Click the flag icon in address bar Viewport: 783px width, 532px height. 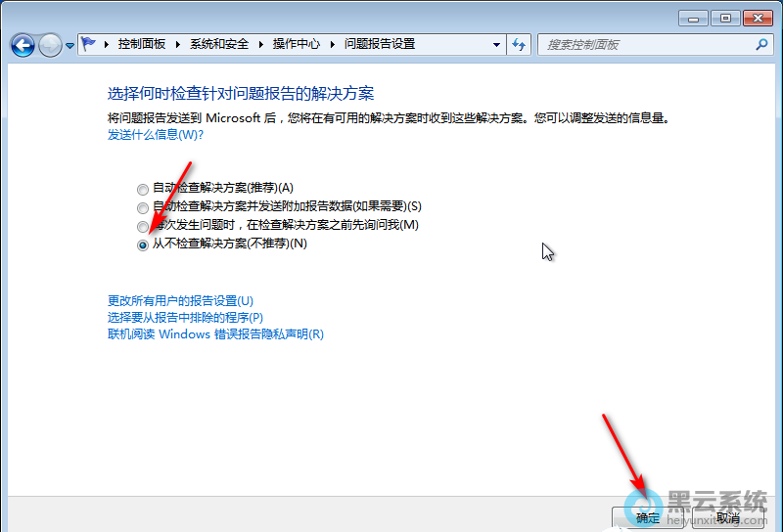[90, 44]
